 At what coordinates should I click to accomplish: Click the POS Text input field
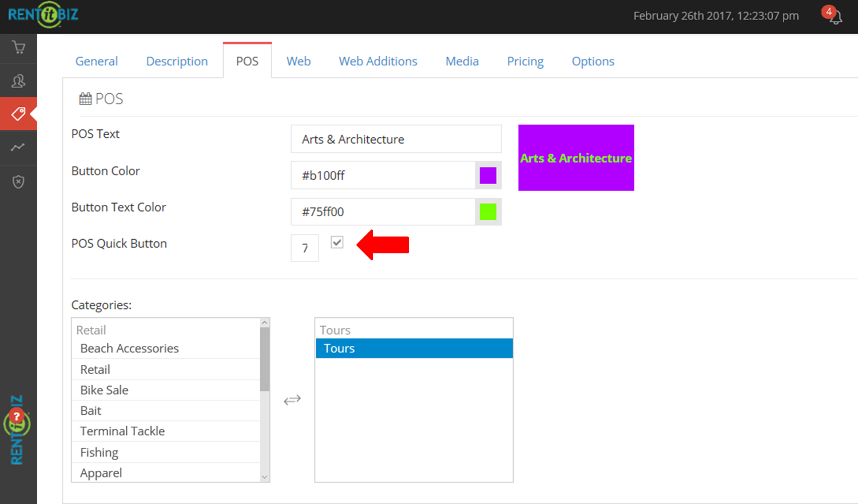[x=396, y=139]
